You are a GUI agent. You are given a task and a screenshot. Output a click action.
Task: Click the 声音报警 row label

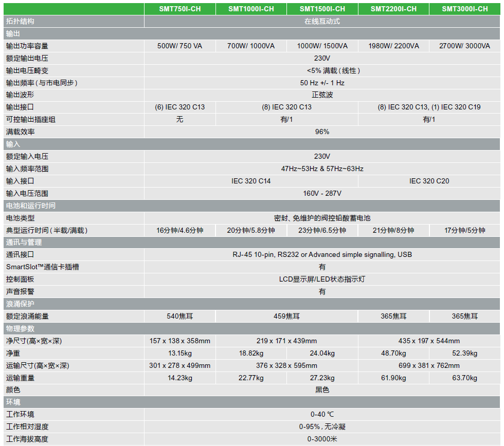tap(20, 291)
